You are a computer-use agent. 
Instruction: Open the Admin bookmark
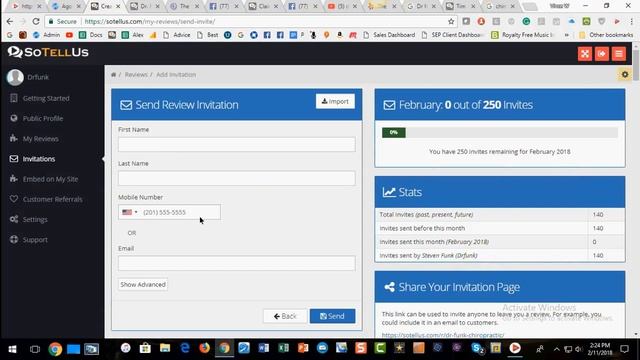coord(47,35)
